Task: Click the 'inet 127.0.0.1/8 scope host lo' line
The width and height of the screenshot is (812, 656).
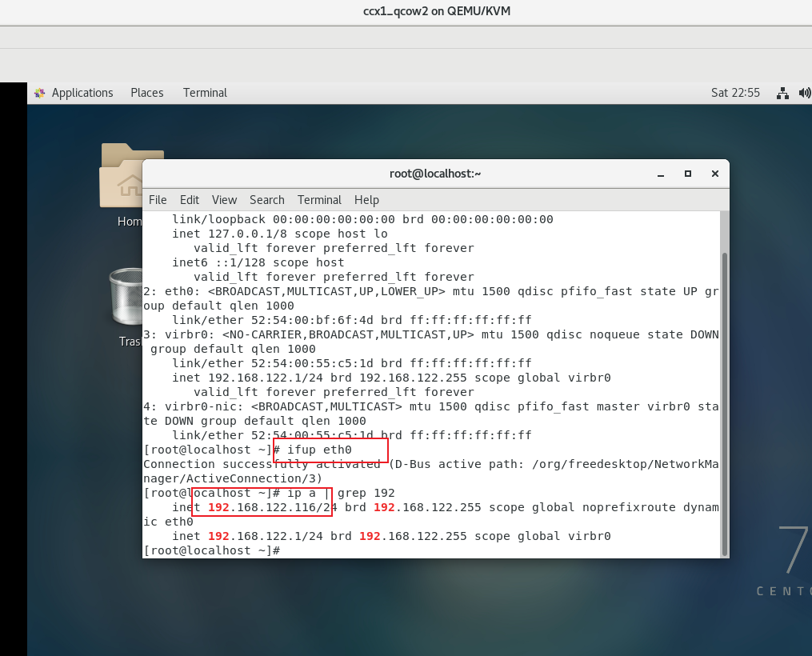Action: 280,234
